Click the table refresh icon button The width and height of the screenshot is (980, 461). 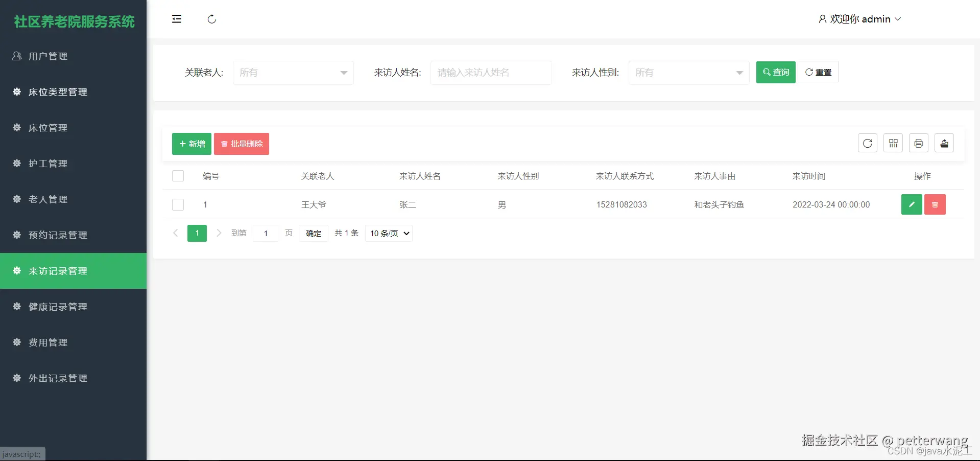[868, 143]
